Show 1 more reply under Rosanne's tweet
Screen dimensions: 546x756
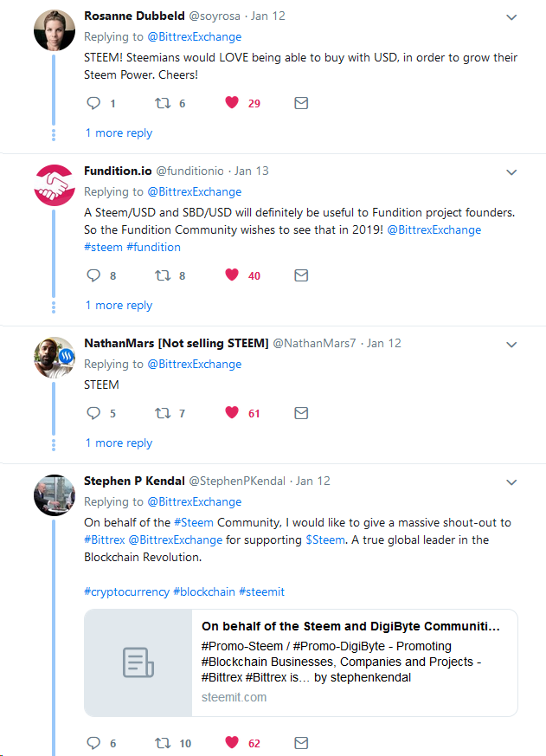[119, 133]
